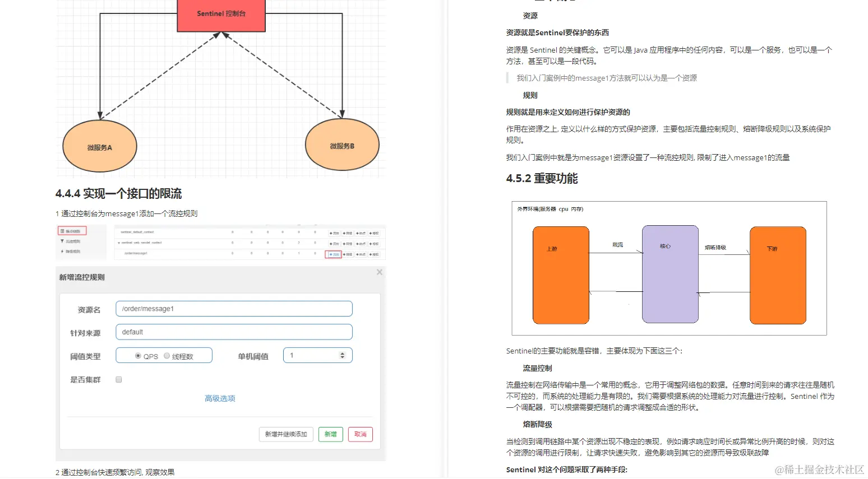The image size is (868, 479).
Task: Click +降级 on the sentinel_default_context row
Action: click(x=348, y=231)
